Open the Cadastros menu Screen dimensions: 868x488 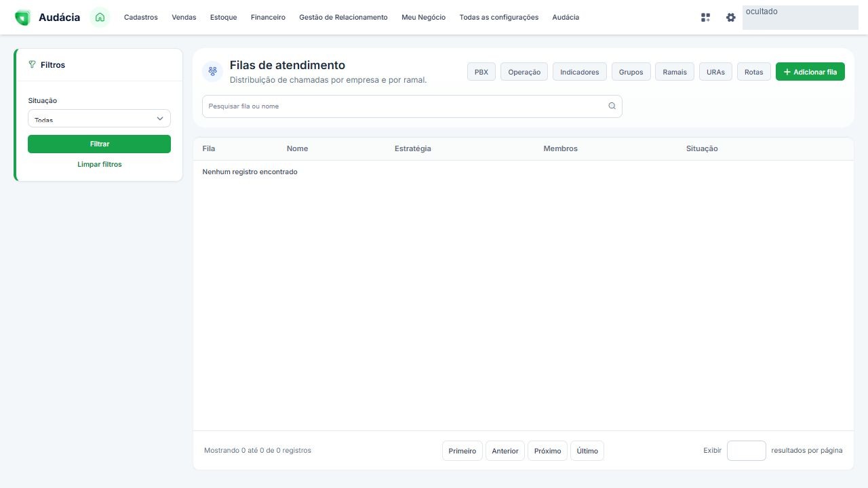(x=140, y=18)
